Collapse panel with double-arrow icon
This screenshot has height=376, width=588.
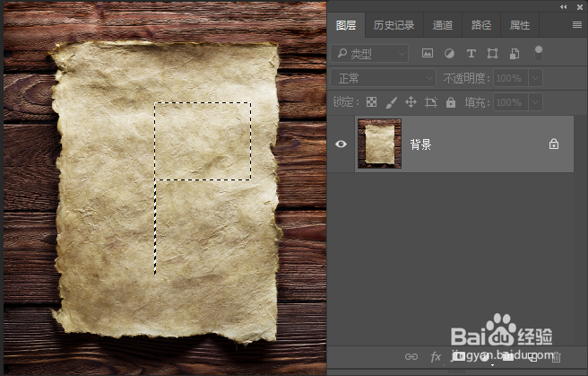pos(563,7)
